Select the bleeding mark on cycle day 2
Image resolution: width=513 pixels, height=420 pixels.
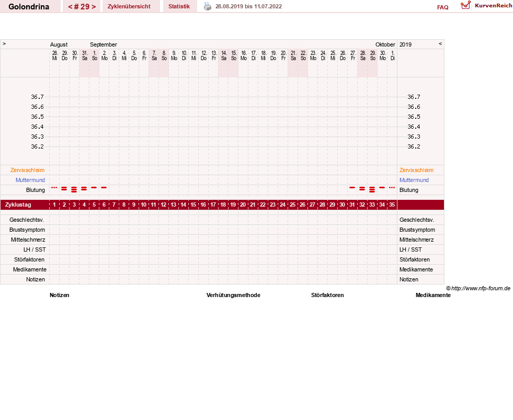(64, 189)
